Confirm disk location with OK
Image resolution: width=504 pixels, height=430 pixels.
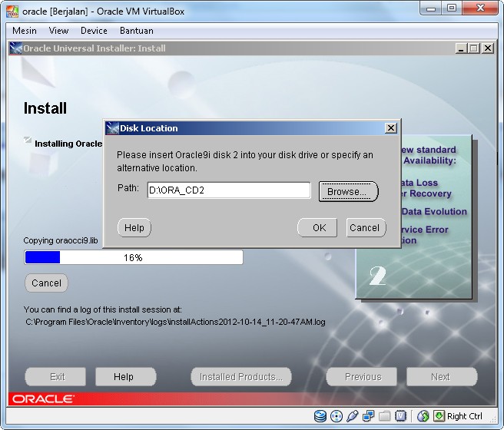point(317,228)
